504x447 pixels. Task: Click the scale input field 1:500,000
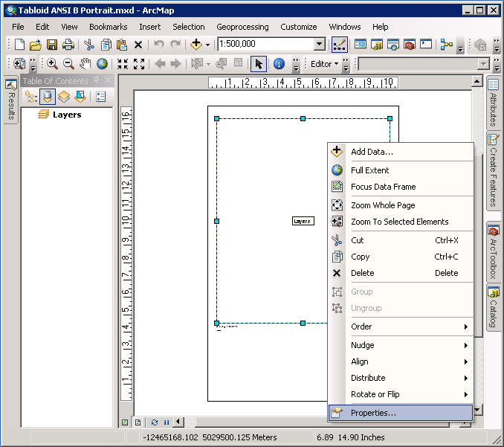[266, 44]
